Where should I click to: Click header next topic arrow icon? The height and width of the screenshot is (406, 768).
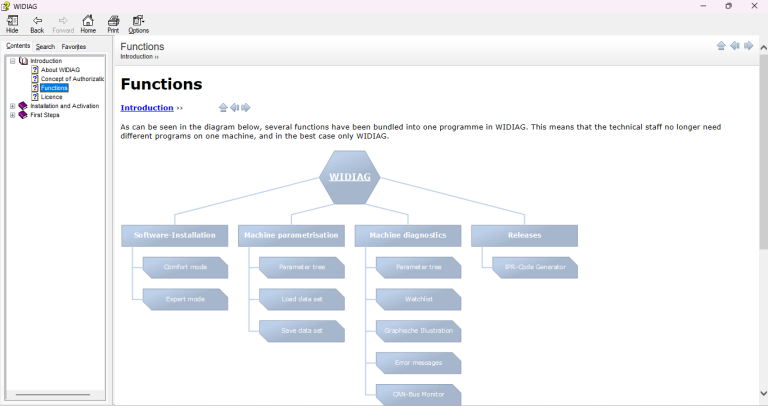coord(748,46)
